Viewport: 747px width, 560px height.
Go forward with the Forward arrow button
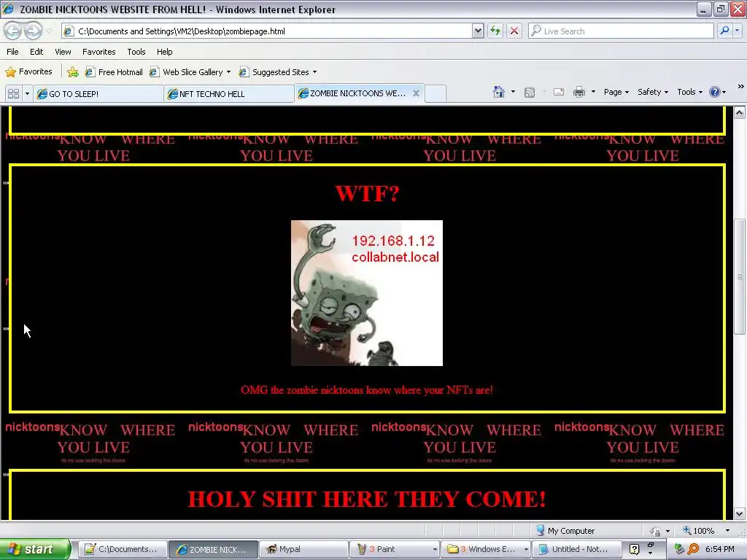coord(33,31)
